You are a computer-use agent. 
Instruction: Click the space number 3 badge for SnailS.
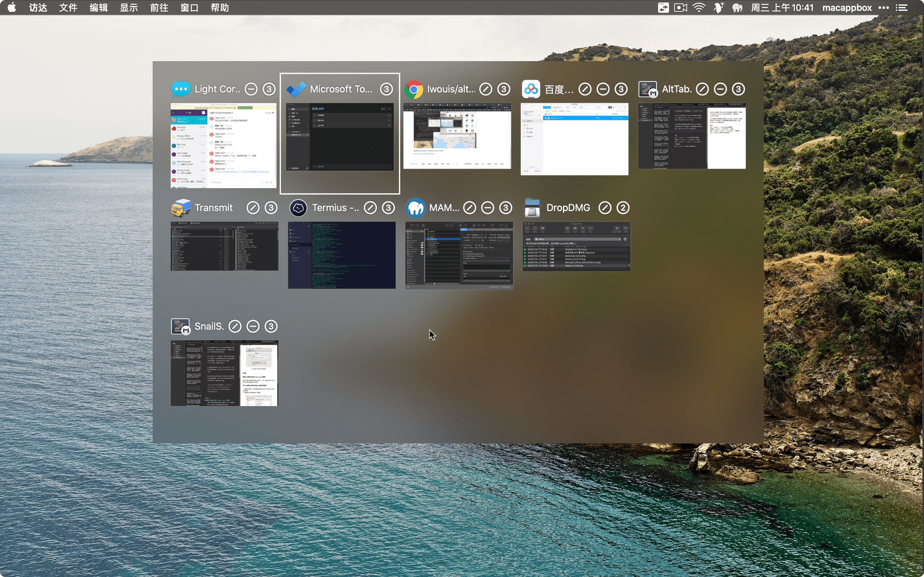tap(271, 326)
